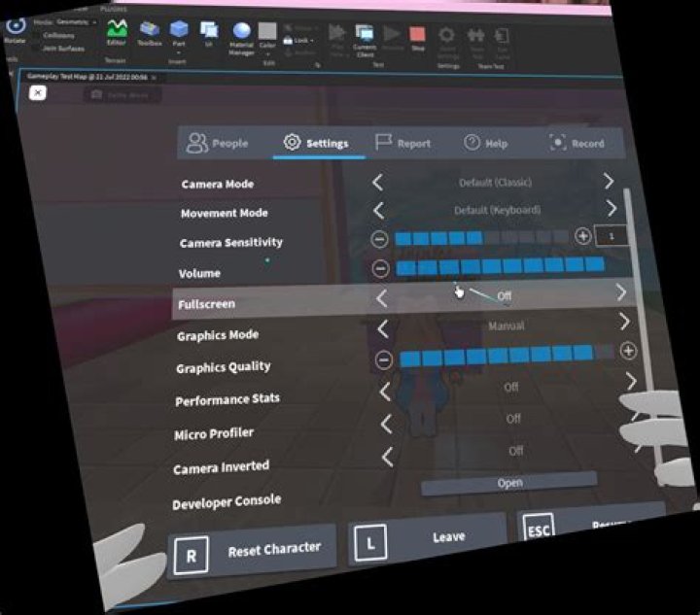Viewport: 700px width, 615px height.
Task: Switch Graphics Mode with left arrow
Action: pos(382,329)
